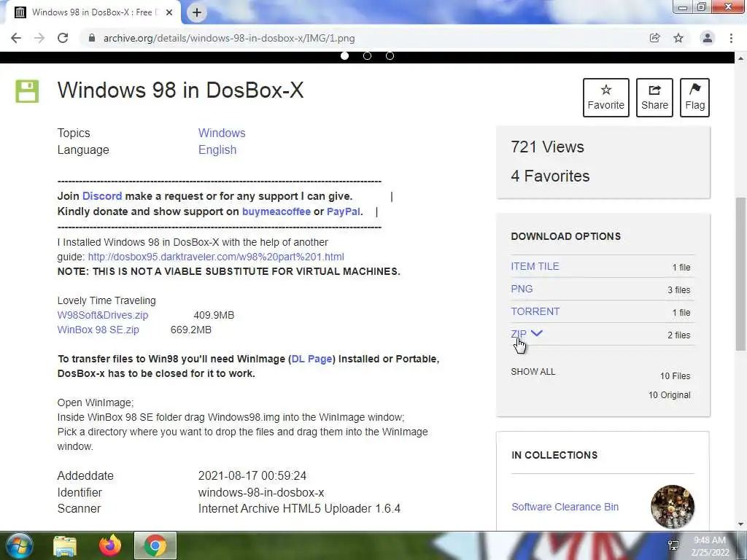Image resolution: width=747 pixels, height=560 pixels.
Task: Click the padlock site info icon
Action: coord(92,38)
